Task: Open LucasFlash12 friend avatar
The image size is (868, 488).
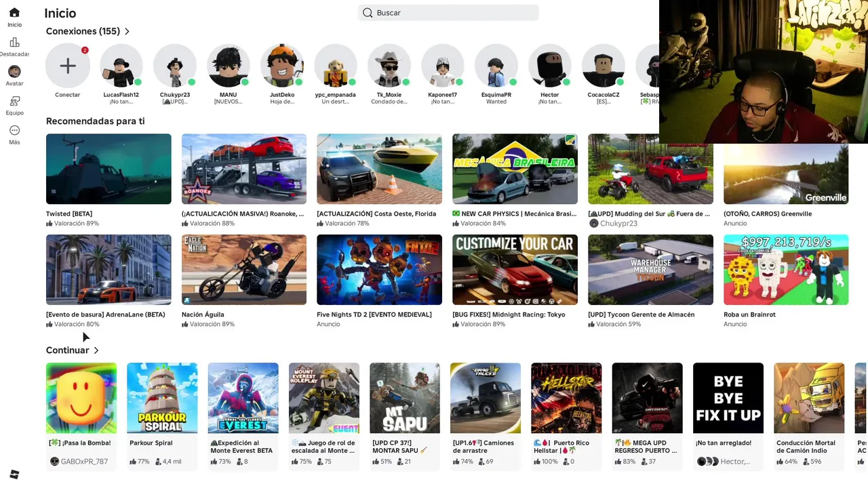Action: 121,66
